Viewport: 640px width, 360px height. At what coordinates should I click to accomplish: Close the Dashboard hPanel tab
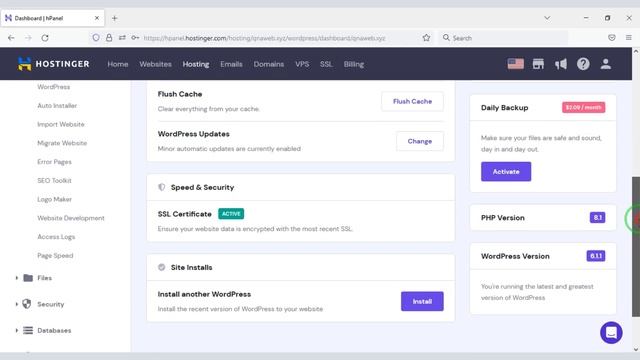(97, 18)
